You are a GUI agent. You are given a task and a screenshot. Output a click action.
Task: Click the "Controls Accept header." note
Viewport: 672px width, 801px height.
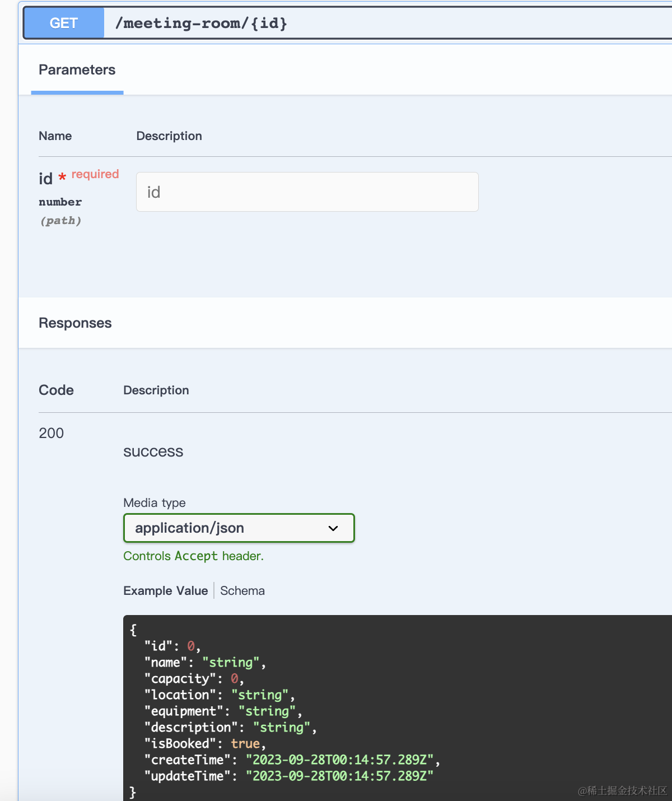(x=193, y=556)
